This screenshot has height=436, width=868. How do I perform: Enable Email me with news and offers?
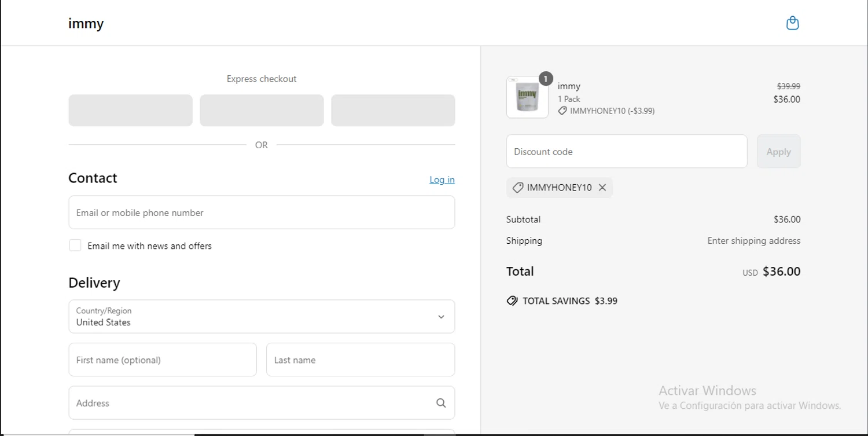point(75,246)
